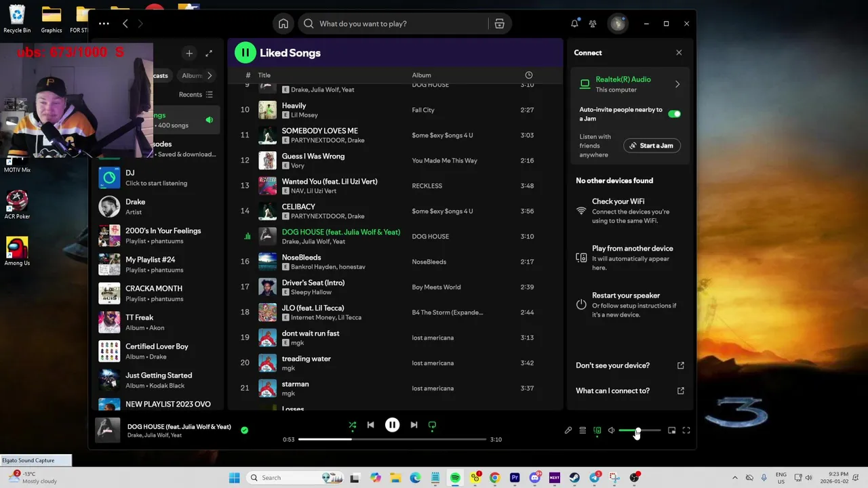
Task: Open the Fall City album link
Action: tap(423, 110)
